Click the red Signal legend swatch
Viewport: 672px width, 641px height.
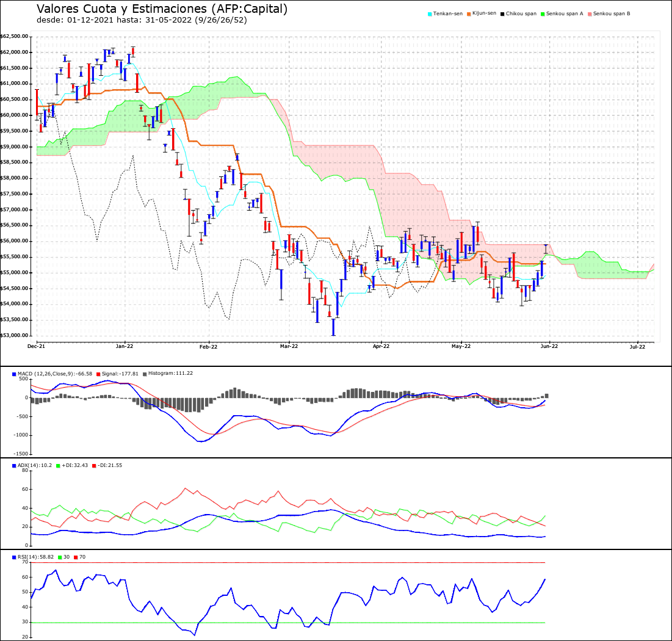click(98, 374)
